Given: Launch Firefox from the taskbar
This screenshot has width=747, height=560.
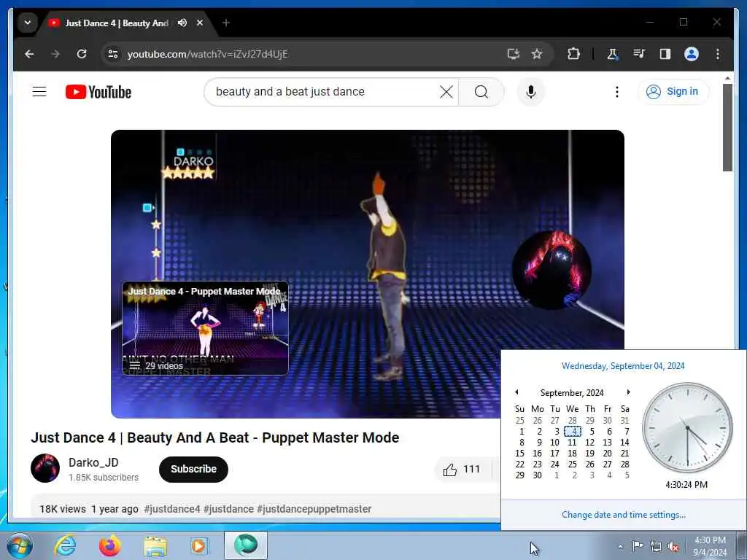Looking at the screenshot, I should pyautogui.click(x=110, y=545).
